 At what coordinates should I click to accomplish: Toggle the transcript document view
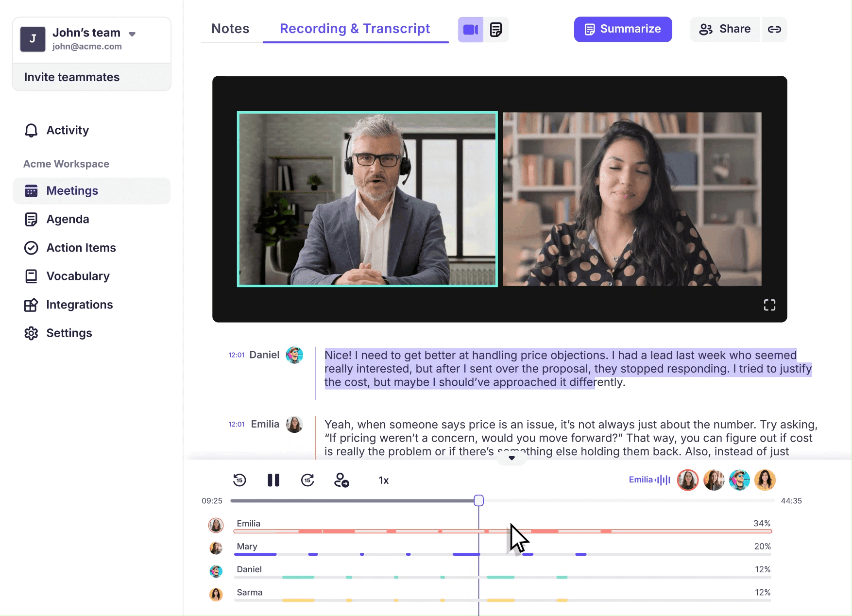pyautogui.click(x=496, y=29)
